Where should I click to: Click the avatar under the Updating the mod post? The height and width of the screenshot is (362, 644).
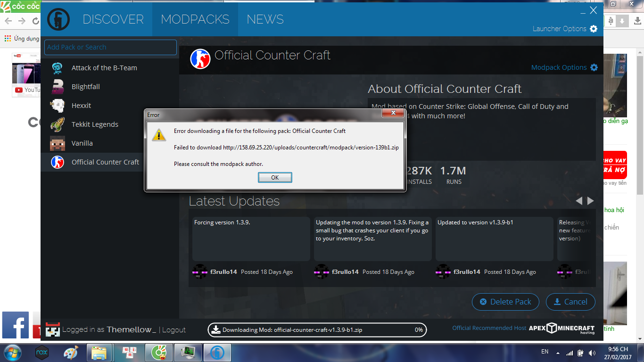tap(322, 272)
